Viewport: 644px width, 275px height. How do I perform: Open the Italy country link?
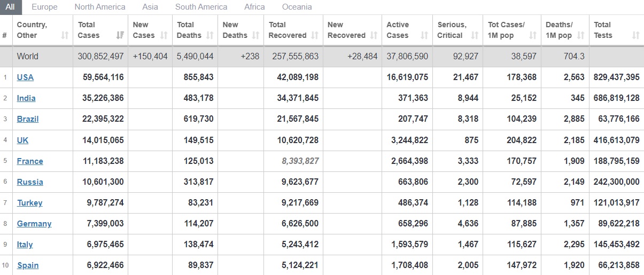pos(25,244)
